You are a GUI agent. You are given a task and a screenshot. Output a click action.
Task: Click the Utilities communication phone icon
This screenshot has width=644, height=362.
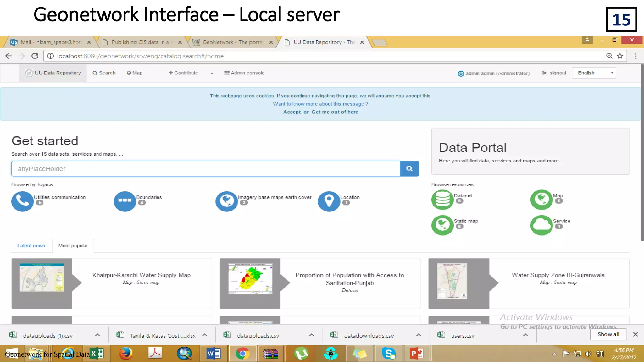pyautogui.click(x=22, y=201)
